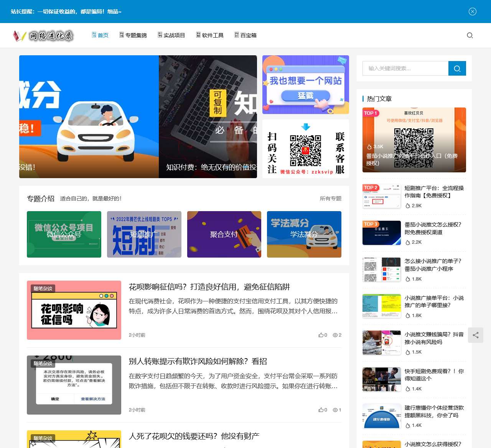
Task: Open the search magnifier icon in the header
Action: coord(470,35)
